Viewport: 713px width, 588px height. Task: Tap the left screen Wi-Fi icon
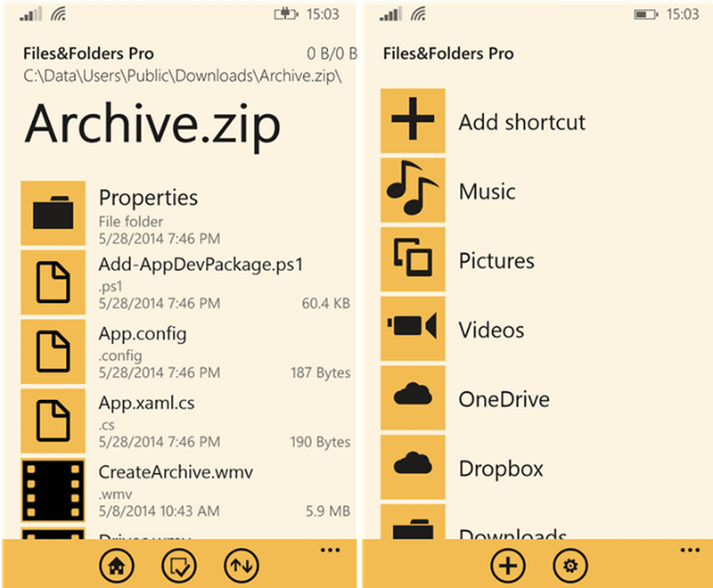coord(58,14)
